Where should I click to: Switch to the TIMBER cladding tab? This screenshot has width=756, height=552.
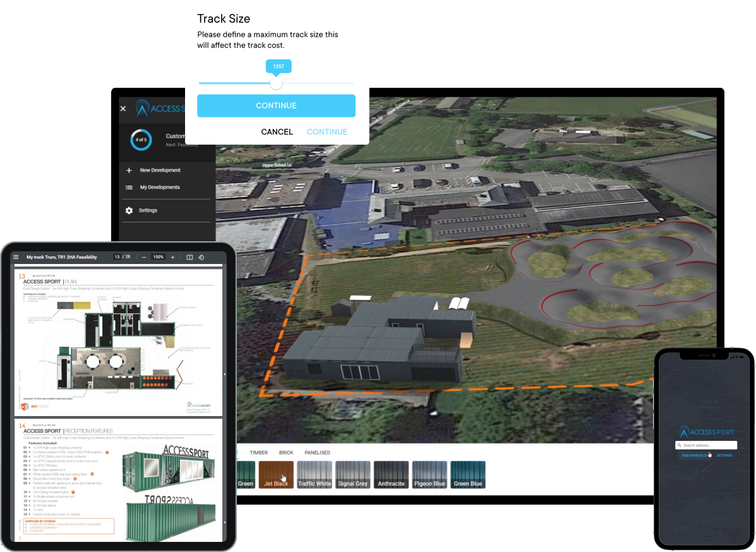click(259, 453)
